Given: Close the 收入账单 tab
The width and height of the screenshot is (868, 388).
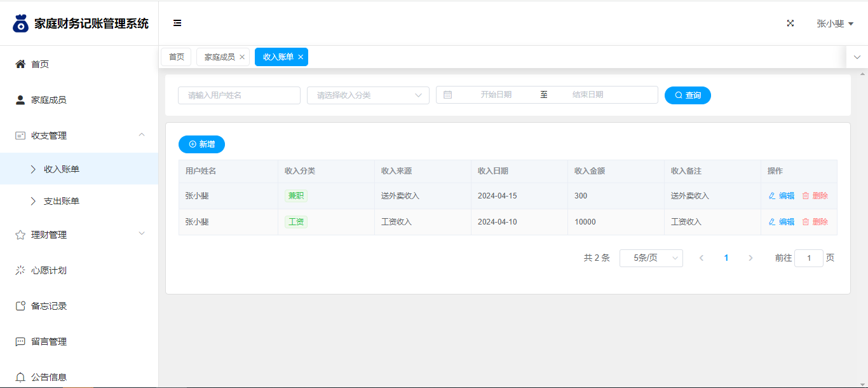Looking at the screenshot, I should coord(301,57).
